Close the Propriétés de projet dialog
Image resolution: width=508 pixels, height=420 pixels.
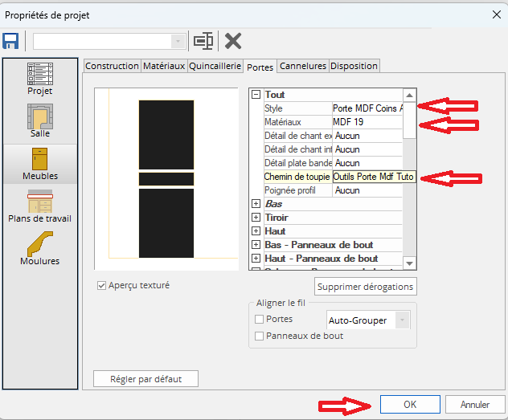[496, 14]
